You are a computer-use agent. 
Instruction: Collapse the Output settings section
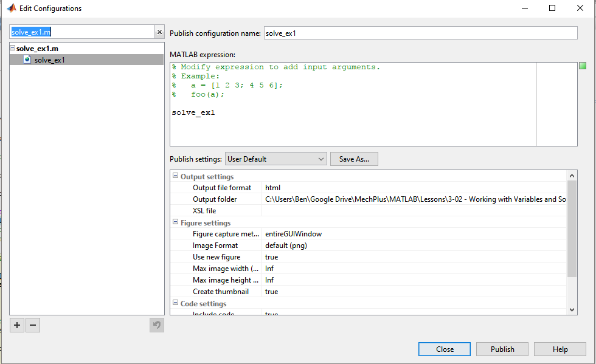175,176
